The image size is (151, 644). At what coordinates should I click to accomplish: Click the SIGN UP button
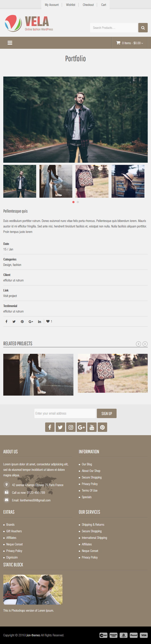[x=107, y=414]
